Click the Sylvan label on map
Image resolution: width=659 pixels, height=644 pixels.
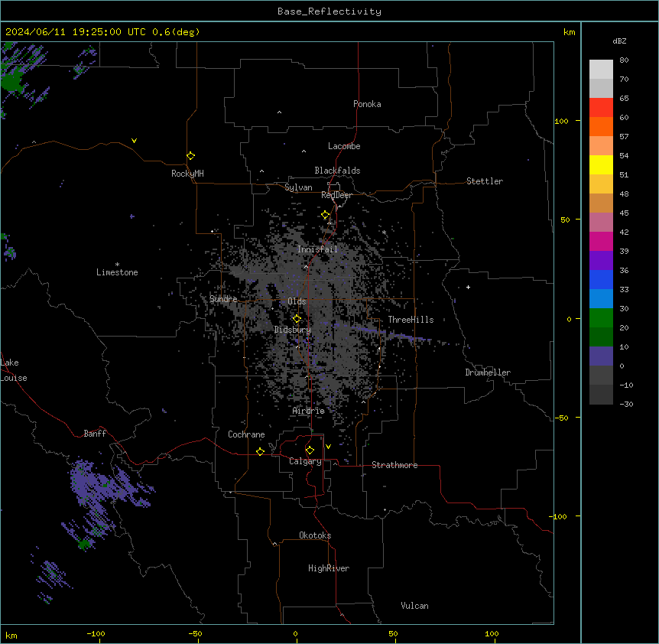pos(298,187)
